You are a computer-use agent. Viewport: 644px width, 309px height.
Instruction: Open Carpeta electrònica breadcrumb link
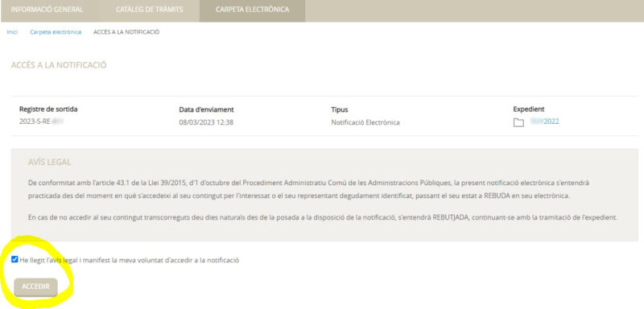[56, 32]
